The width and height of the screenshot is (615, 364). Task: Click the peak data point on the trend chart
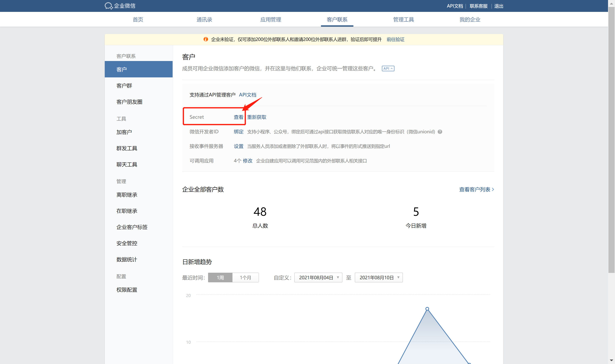tap(427, 309)
